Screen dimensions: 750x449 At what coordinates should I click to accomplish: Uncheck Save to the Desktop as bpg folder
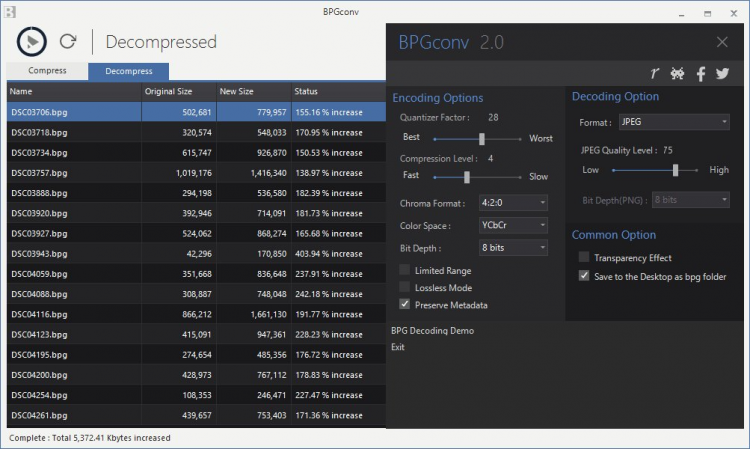[x=584, y=276]
